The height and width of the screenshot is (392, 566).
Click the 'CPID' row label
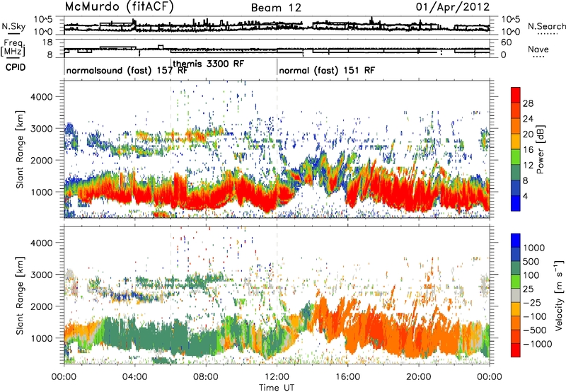click(16, 67)
